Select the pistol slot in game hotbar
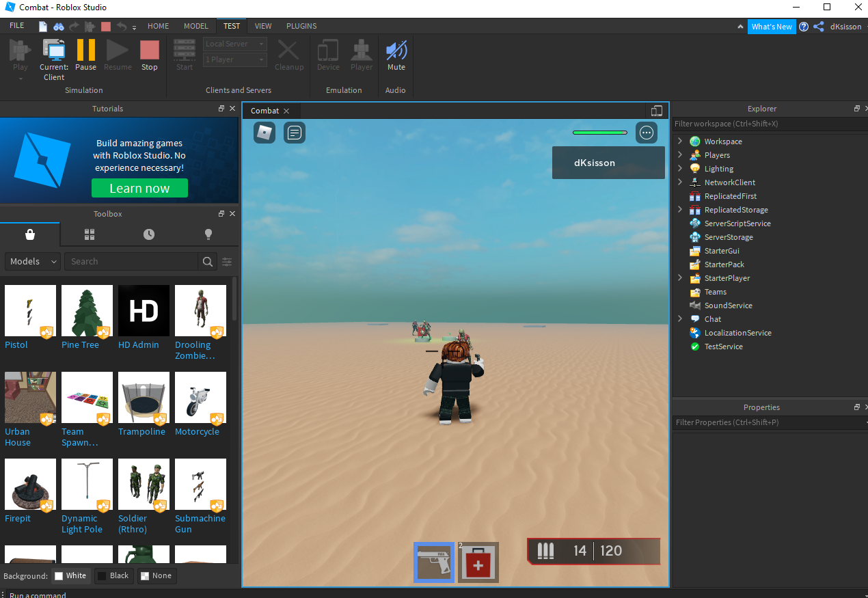Screen dimensions: 868x598 coord(434,562)
